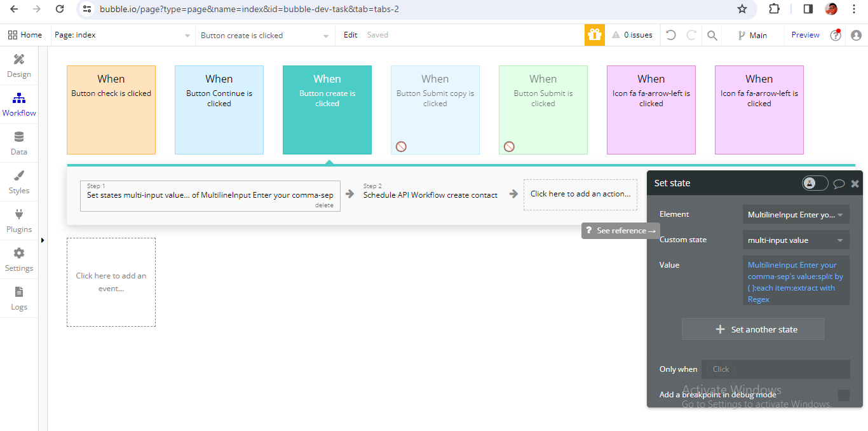
Task: Delete Step 1 action
Action: (324, 205)
